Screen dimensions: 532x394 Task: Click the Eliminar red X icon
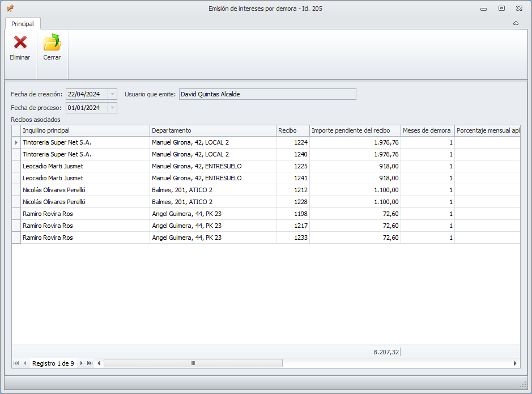20,43
